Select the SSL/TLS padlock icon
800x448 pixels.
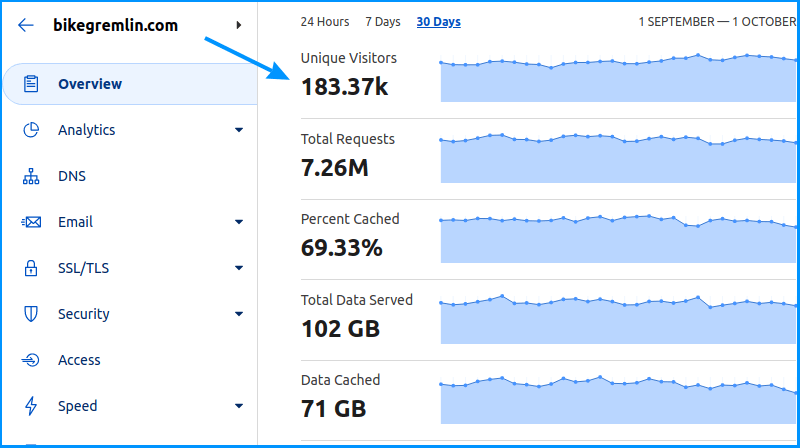point(31,268)
